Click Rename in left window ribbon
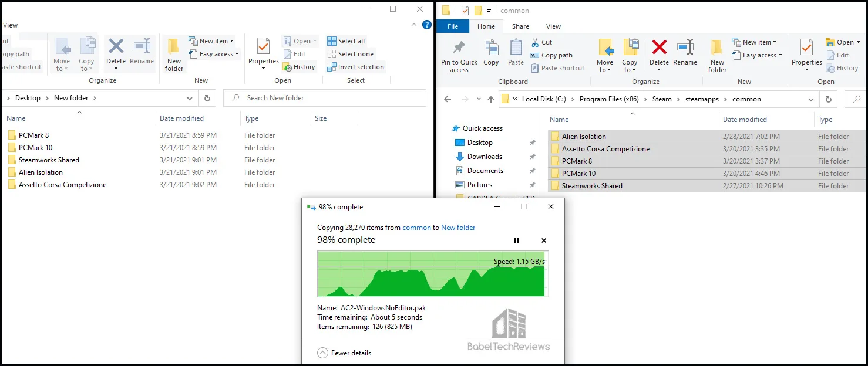The image size is (868, 366). [x=142, y=52]
